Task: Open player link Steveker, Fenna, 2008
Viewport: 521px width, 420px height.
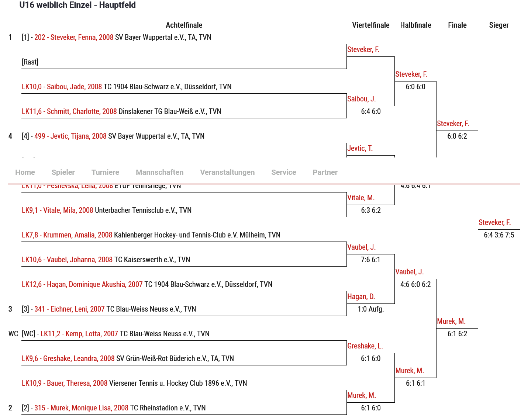Action: tap(74, 37)
